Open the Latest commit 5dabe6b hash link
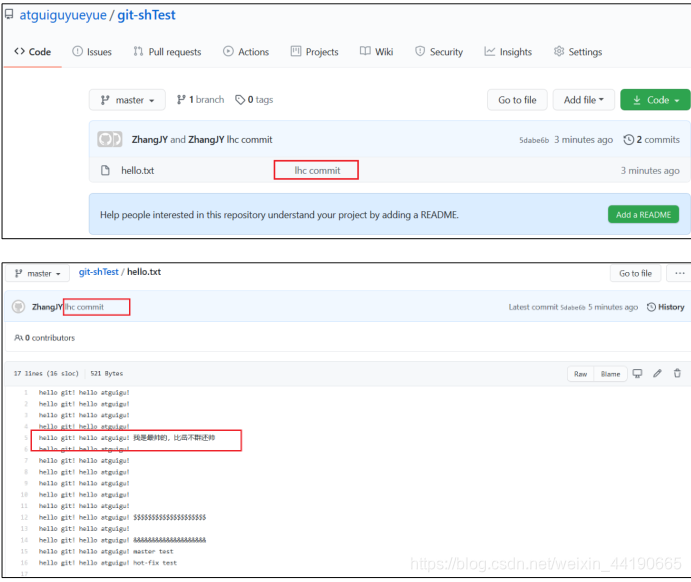Image resolution: width=691 pixels, height=582 pixels. pyautogui.click(x=572, y=308)
